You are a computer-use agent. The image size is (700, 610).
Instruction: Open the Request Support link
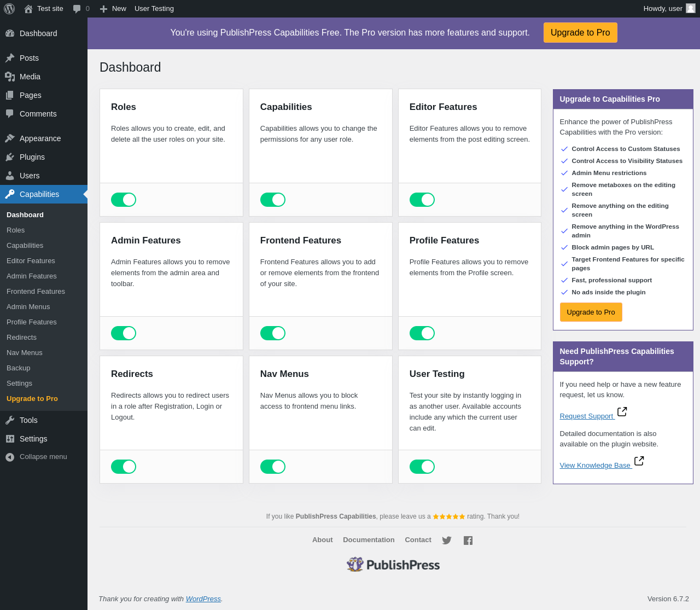586,416
